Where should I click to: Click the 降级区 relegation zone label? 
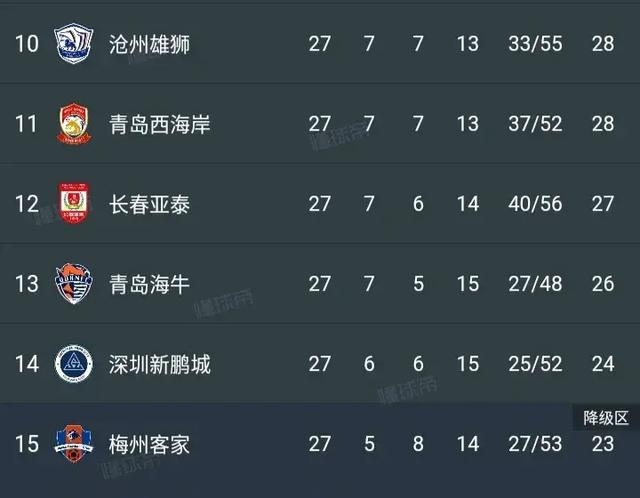(602, 417)
